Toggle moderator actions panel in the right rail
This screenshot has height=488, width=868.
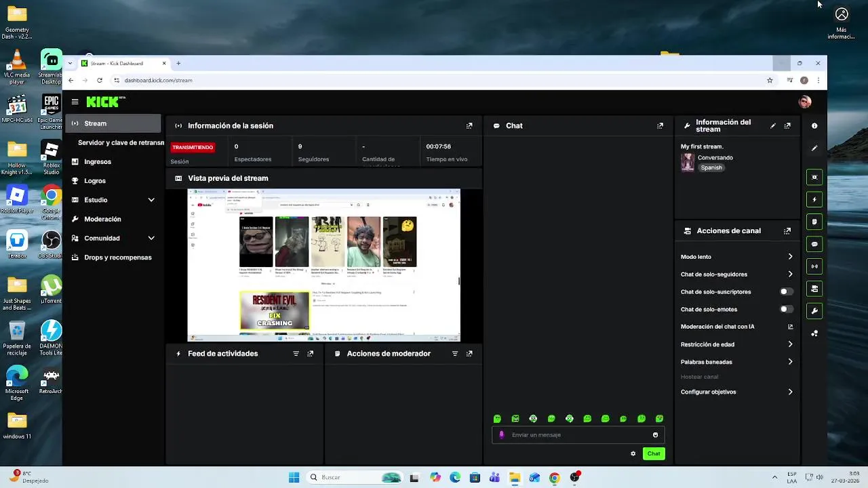pos(814,222)
